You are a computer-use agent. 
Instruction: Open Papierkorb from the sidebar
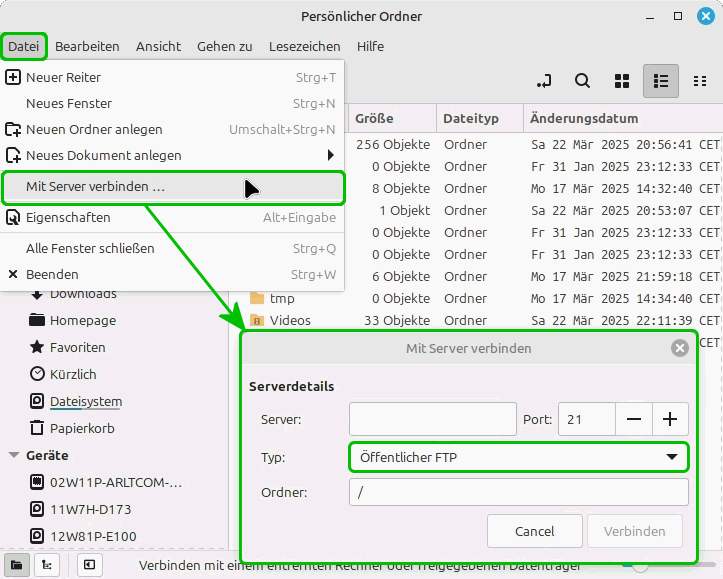[82, 428]
